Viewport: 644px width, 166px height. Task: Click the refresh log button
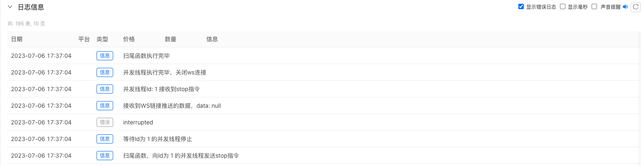point(635,7)
